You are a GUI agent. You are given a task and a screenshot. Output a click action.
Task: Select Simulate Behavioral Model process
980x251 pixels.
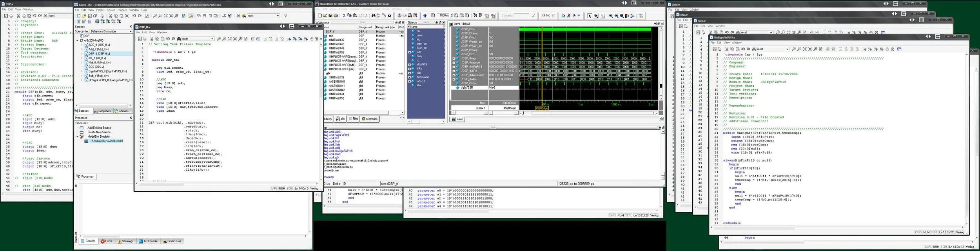coord(107,141)
